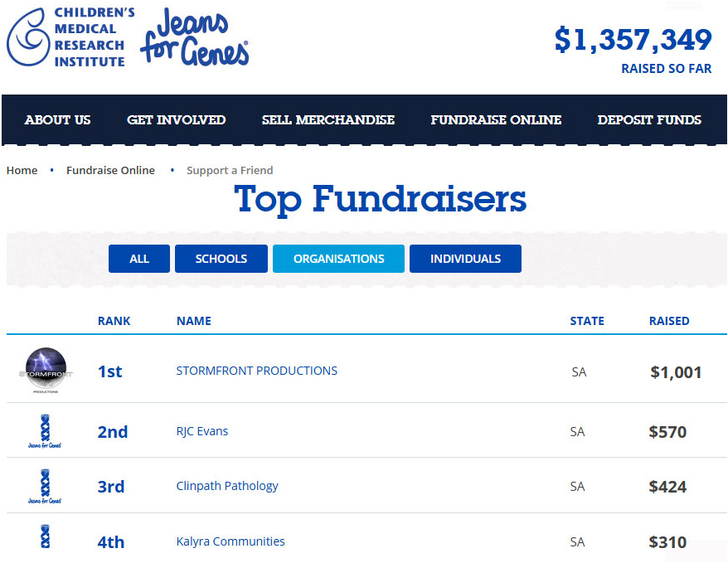Click the Fundraise Online breadcrumb link
Viewport: 728px width, 563px height.
point(110,170)
